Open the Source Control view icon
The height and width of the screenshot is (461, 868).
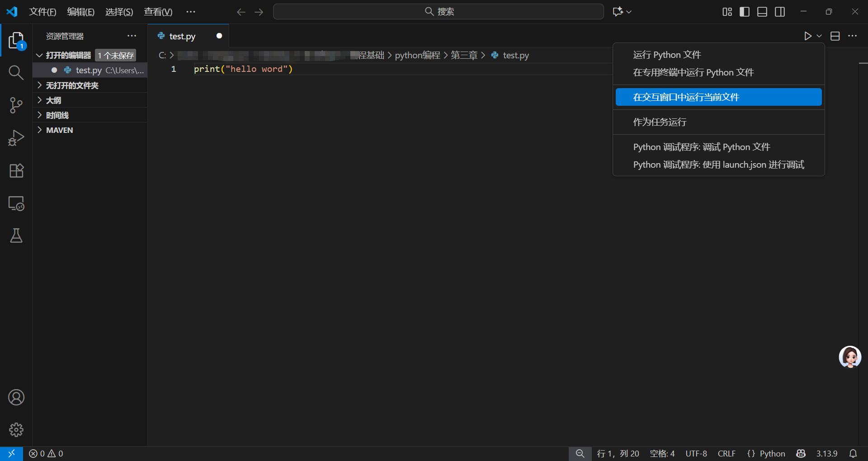16,105
